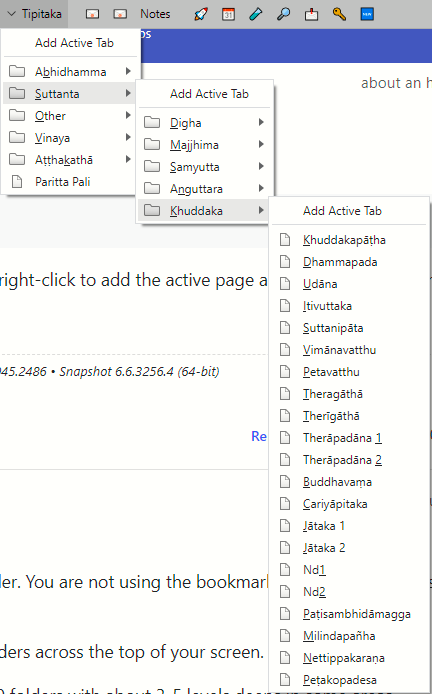The height and width of the screenshot is (694, 432).
Task: Collapse the Tipitaka bookmark folder dropdown
Action: [35, 14]
